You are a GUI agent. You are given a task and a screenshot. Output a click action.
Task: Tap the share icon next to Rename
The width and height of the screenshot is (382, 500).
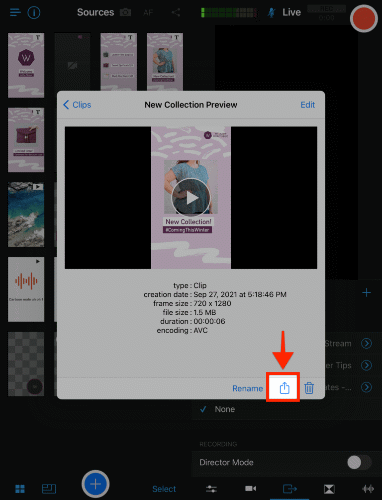[x=284, y=388]
